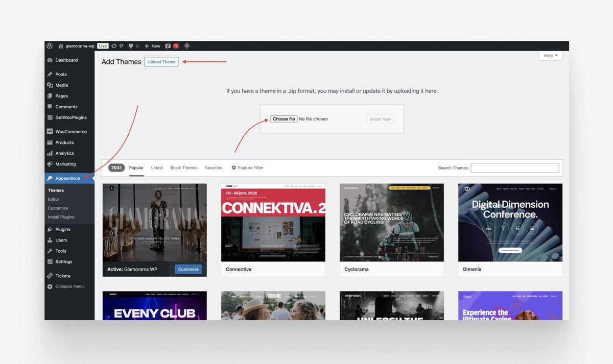Open the Tickera sidebar menu
The height and width of the screenshot is (364, 613).
[63, 276]
